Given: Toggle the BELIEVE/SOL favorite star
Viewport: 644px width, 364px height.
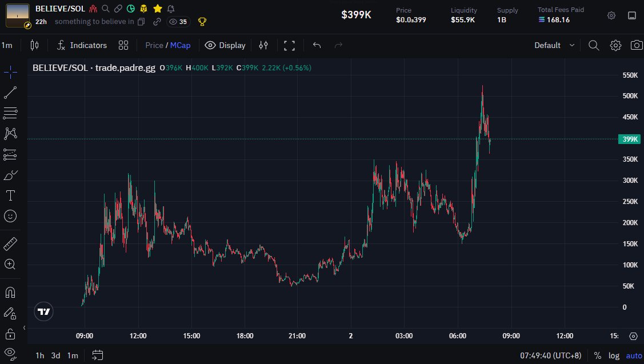Looking at the screenshot, I should click(157, 8).
